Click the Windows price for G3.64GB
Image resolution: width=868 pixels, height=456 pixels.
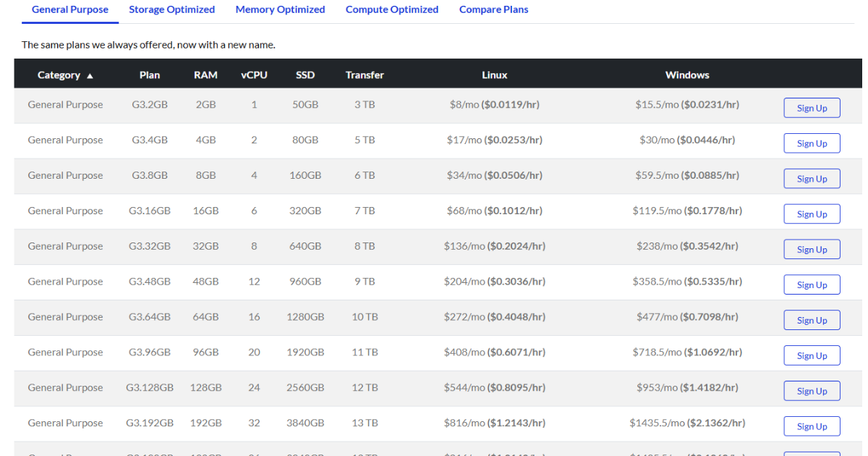pos(686,316)
